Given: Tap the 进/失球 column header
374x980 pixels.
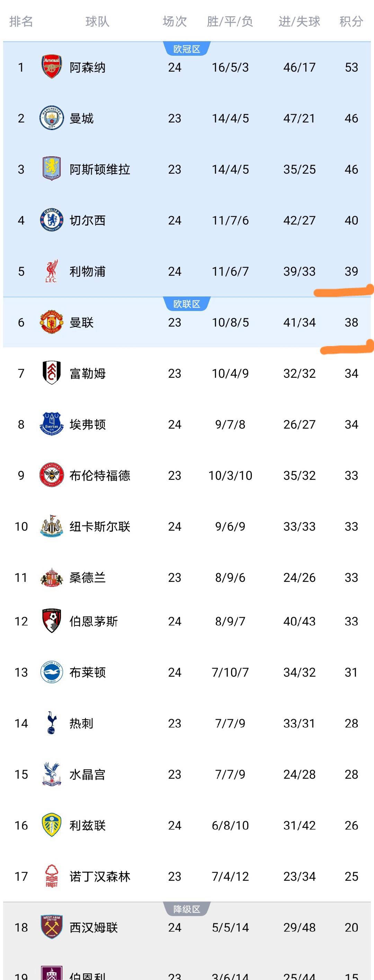Looking at the screenshot, I should (x=299, y=21).
